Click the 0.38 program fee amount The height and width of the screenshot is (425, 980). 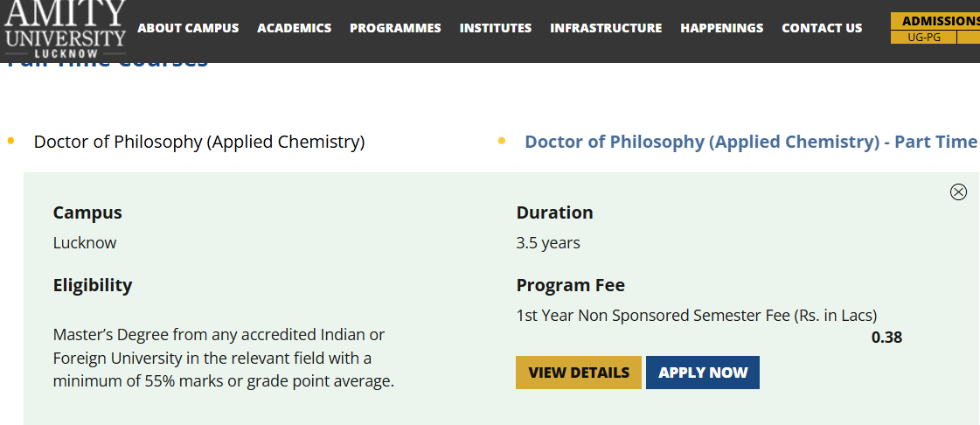click(x=886, y=338)
